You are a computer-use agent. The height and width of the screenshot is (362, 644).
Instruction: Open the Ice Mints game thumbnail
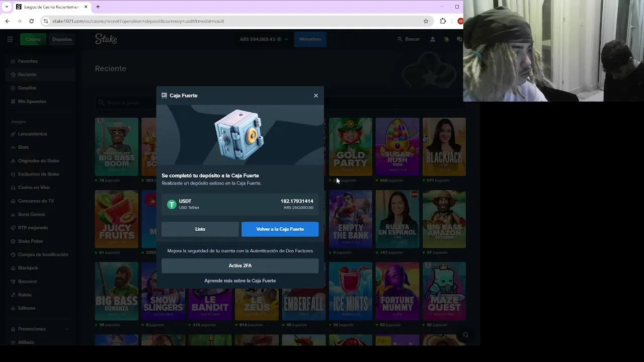point(351,291)
